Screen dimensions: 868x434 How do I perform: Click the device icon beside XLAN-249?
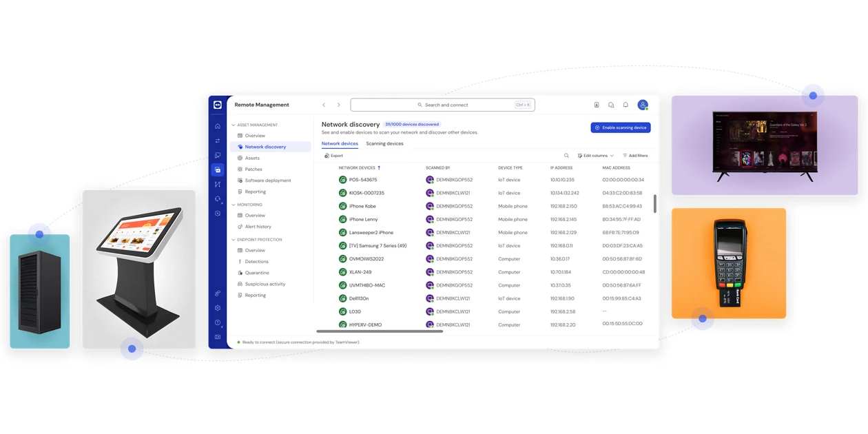coord(342,272)
